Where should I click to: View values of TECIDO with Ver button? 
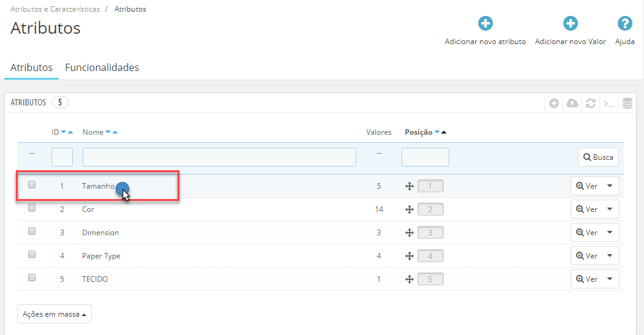tap(586, 279)
